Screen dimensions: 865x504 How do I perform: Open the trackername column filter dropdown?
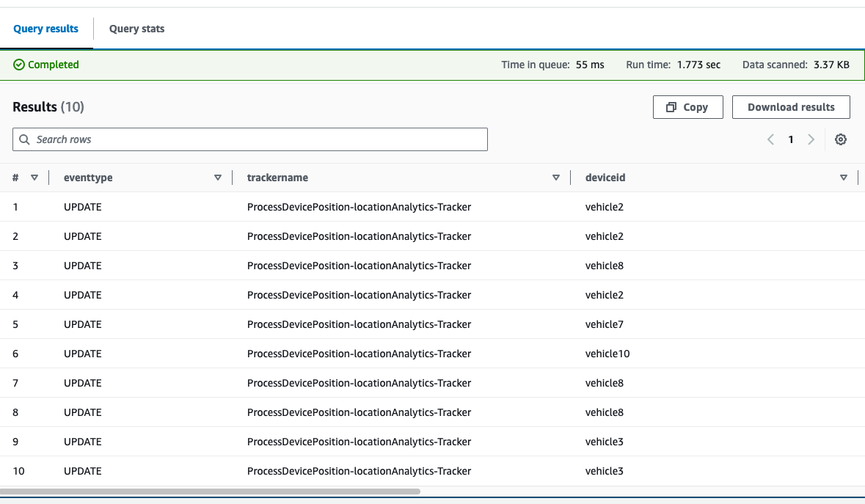point(556,178)
